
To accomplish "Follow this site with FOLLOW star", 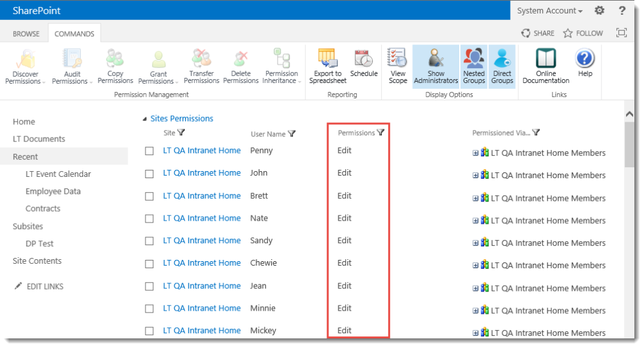I will 583,33.
